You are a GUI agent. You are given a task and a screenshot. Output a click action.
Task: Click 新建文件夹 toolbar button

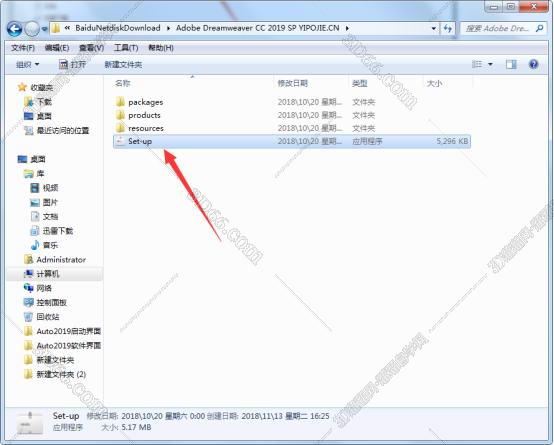[123, 65]
